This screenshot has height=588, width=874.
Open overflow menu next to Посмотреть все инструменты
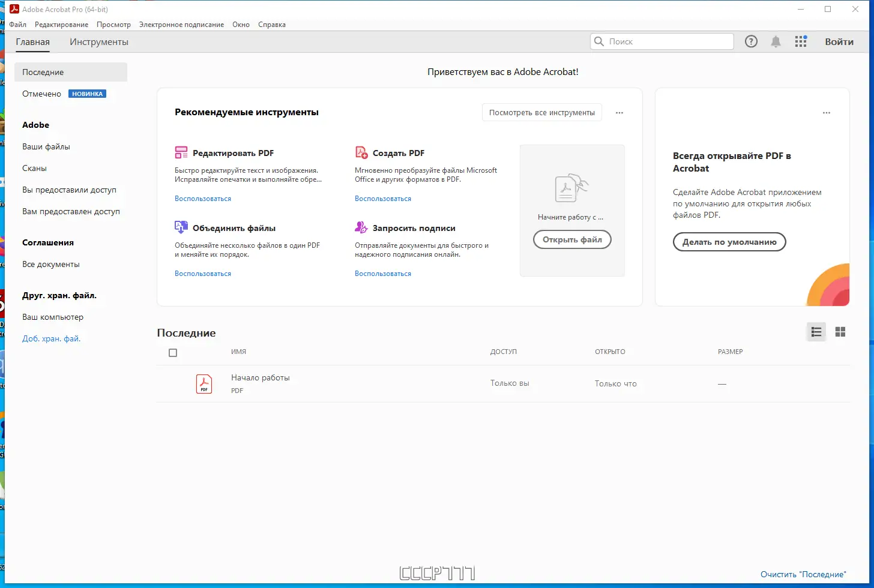[x=619, y=112]
